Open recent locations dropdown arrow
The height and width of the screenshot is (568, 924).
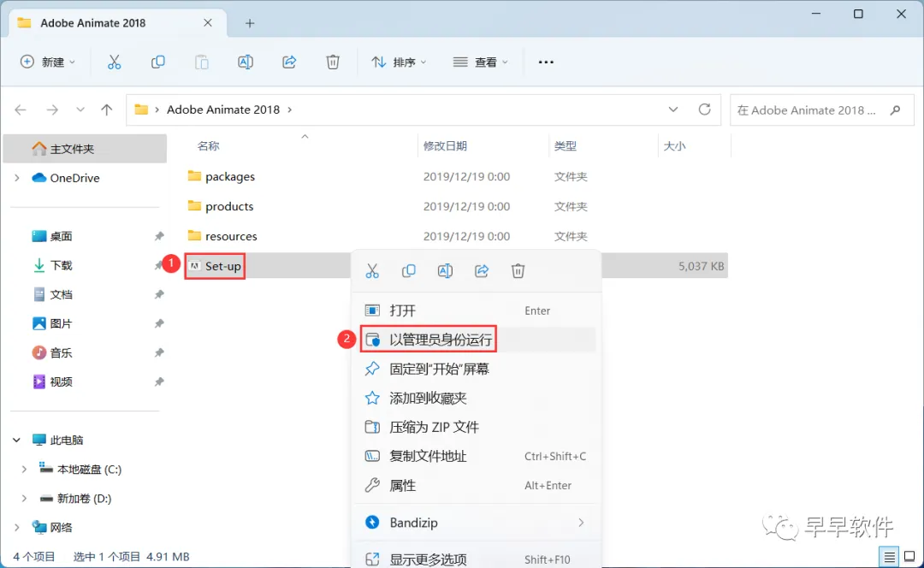(x=80, y=109)
